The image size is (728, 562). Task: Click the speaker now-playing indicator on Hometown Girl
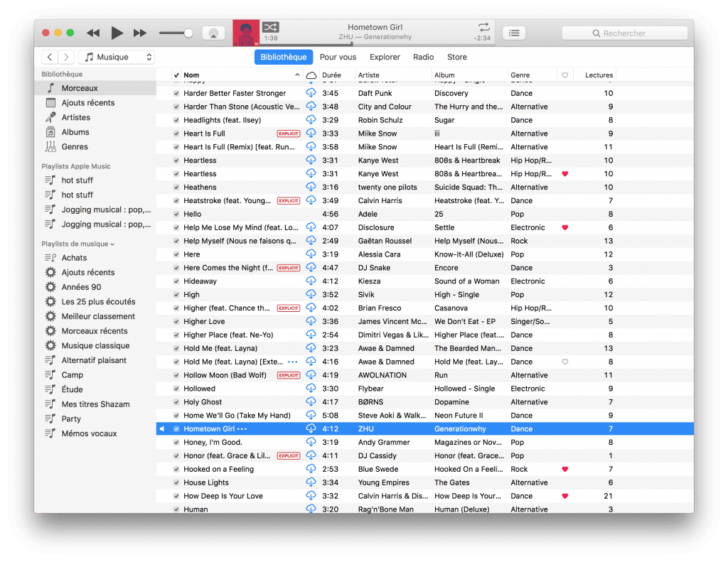(x=162, y=429)
